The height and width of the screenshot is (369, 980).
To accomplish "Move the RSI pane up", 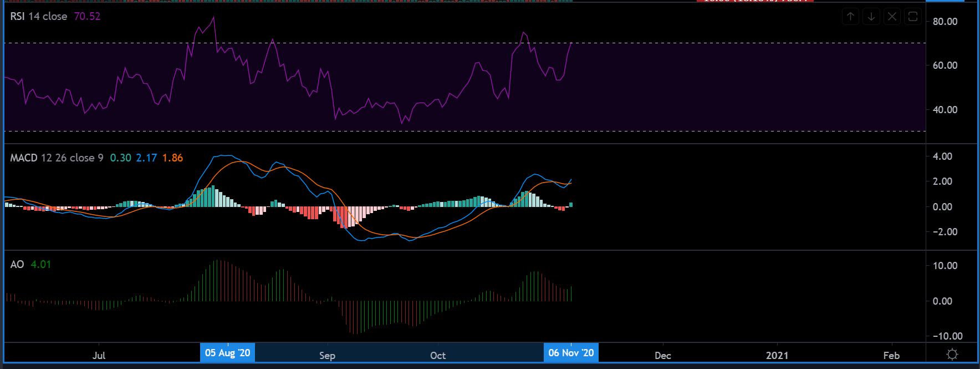I will (850, 17).
